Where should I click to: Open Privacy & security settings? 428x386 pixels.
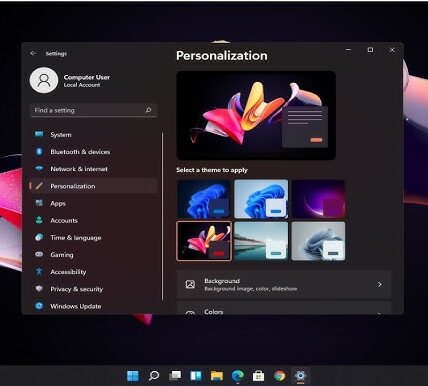[x=93, y=289]
